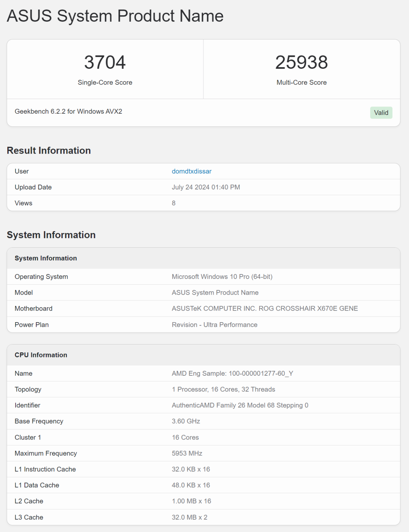This screenshot has height=532, width=409.
Task: Click the 5953 MHz maximum frequency value
Action: tap(187, 454)
